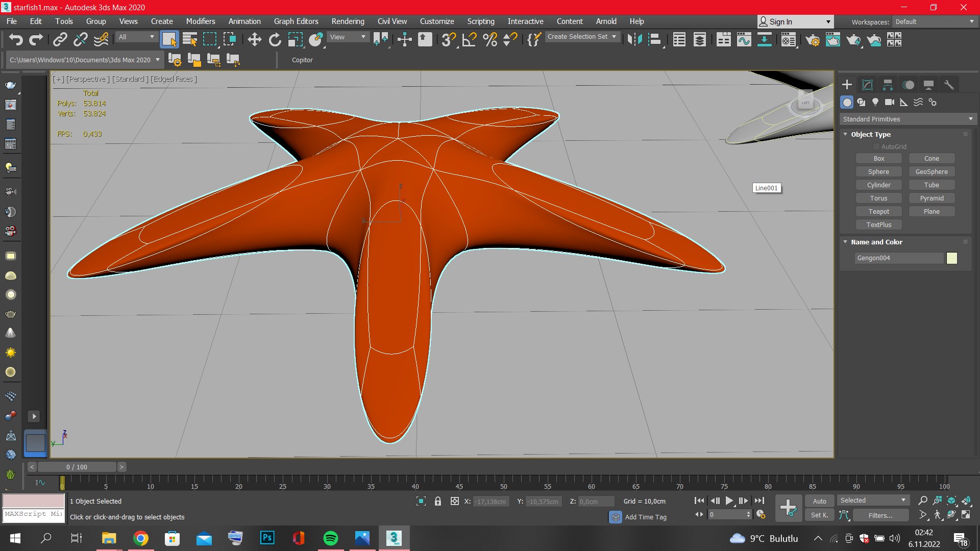Collapse the Object Type rollout
This screenshot has width=980, height=551.
point(845,134)
